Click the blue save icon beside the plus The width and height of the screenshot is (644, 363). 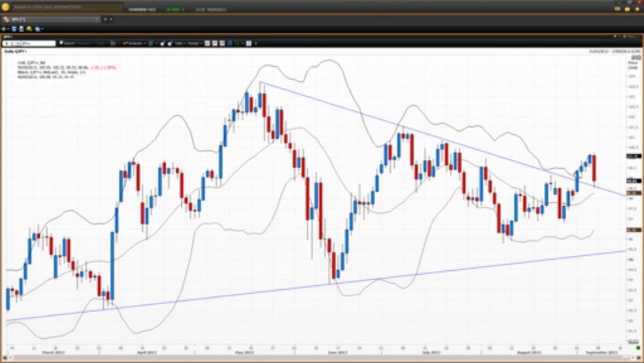tap(14, 29)
